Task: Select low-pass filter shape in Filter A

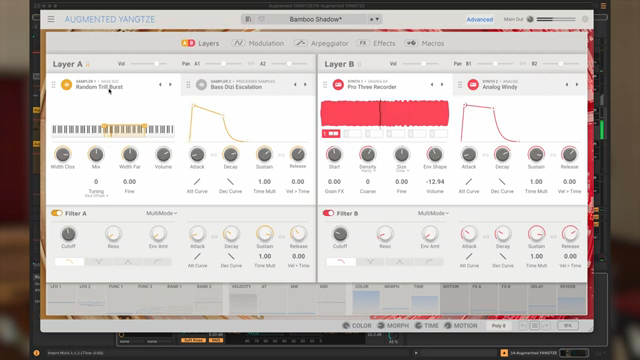Action: tap(69, 262)
